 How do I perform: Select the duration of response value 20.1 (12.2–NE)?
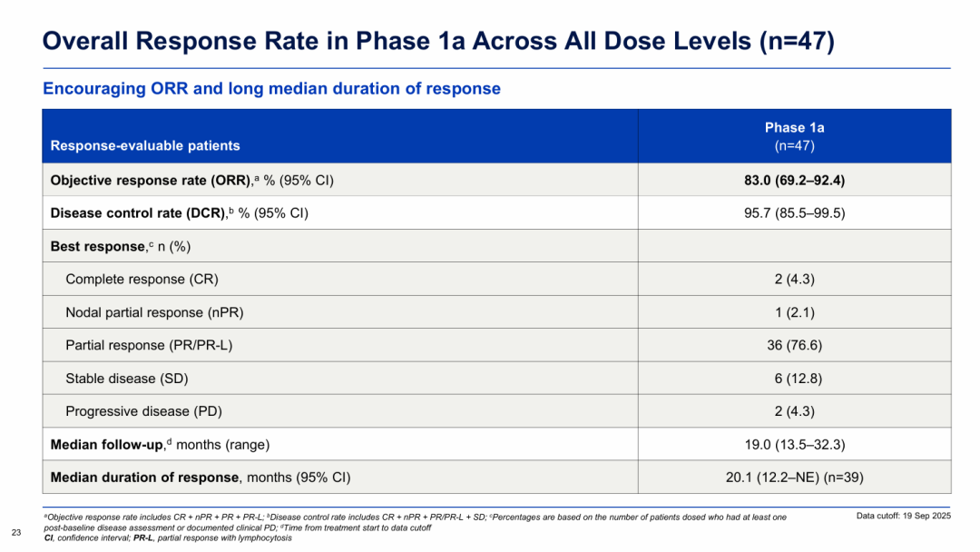pyautogui.click(x=794, y=478)
